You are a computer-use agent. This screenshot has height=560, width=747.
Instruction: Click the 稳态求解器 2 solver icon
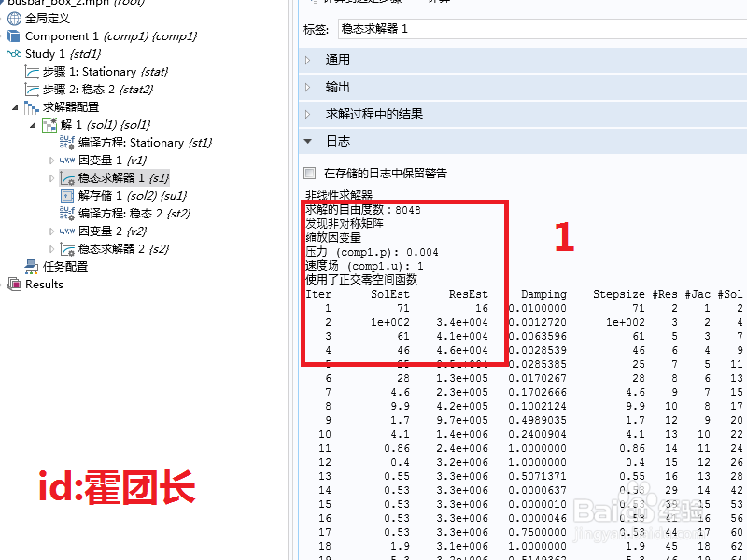(67, 249)
